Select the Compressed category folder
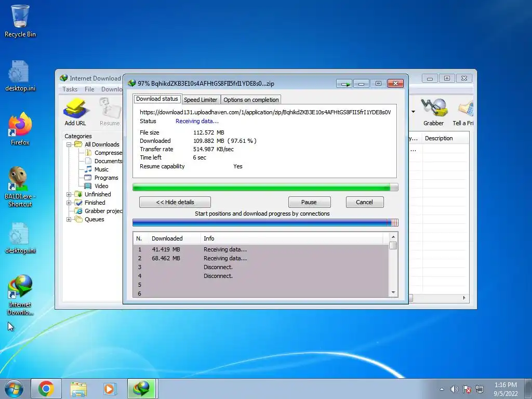This screenshot has height=399, width=532. pyautogui.click(x=103, y=153)
